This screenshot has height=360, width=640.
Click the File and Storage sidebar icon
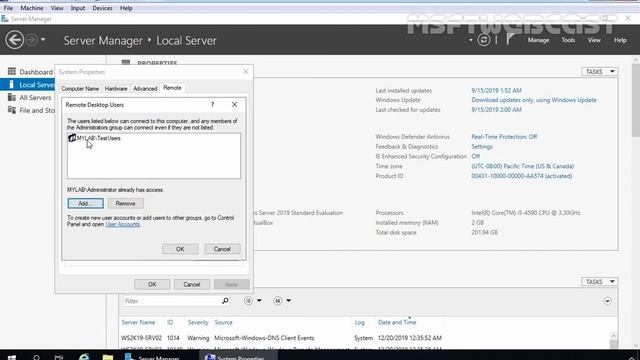[11, 110]
